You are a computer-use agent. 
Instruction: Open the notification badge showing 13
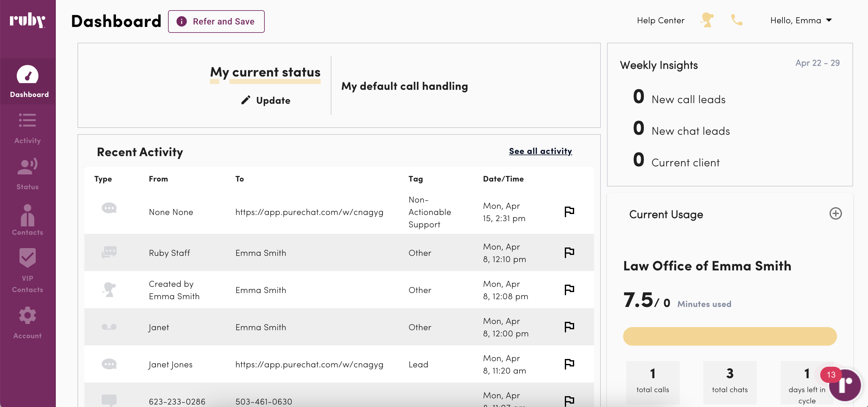coord(830,375)
